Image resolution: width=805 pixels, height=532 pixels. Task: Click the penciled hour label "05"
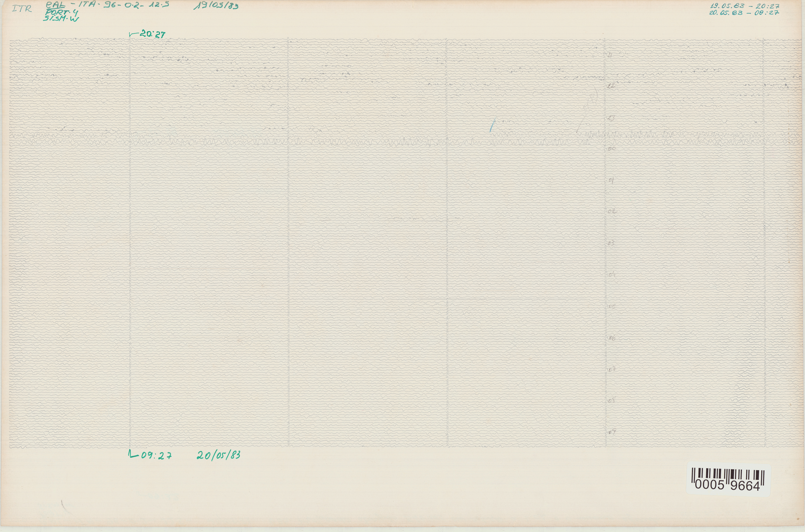point(612,307)
